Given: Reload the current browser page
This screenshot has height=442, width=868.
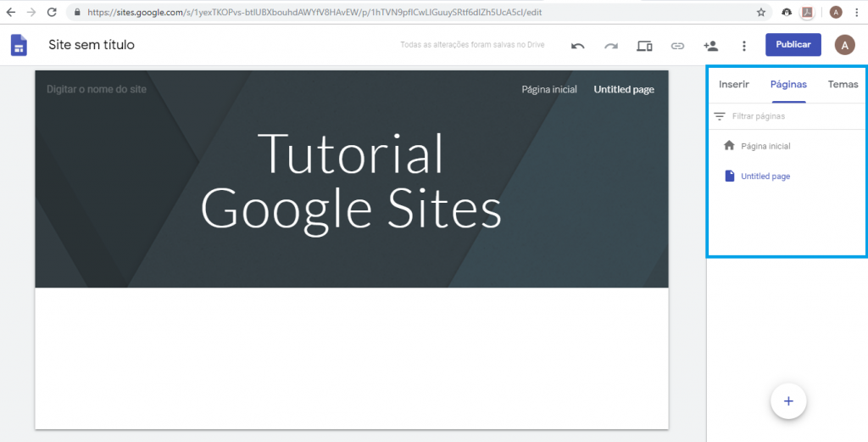Looking at the screenshot, I should pos(52,12).
